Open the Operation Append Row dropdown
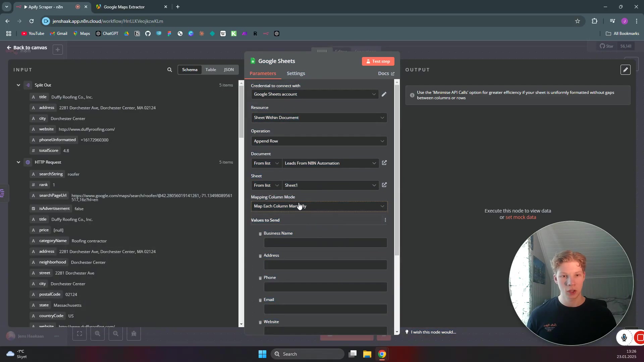 [x=319, y=141]
